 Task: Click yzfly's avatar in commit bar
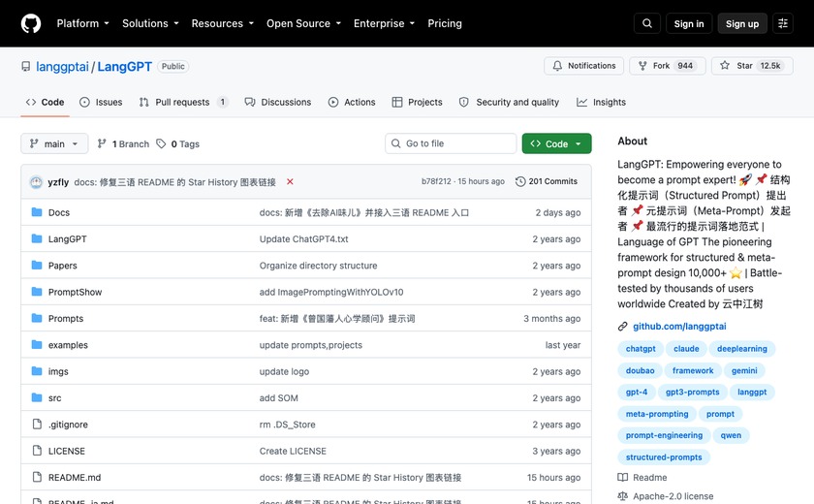tap(36, 182)
